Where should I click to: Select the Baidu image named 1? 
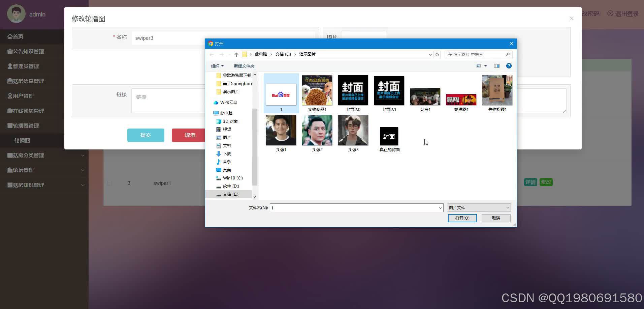click(x=281, y=93)
